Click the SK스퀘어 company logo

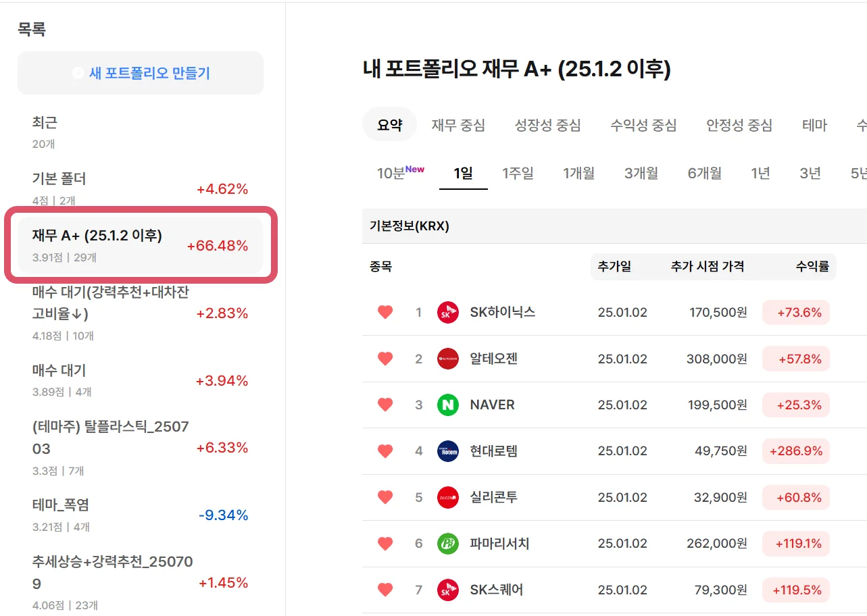pyautogui.click(x=448, y=590)
